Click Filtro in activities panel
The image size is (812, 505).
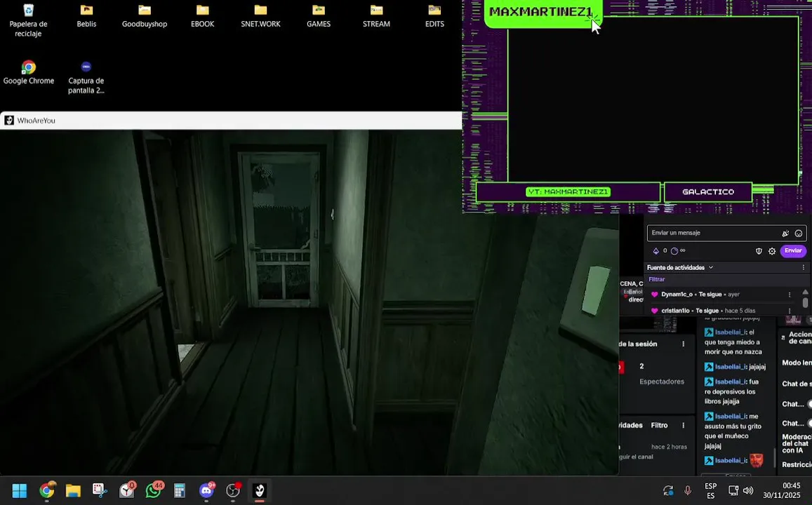click(659, 425)
